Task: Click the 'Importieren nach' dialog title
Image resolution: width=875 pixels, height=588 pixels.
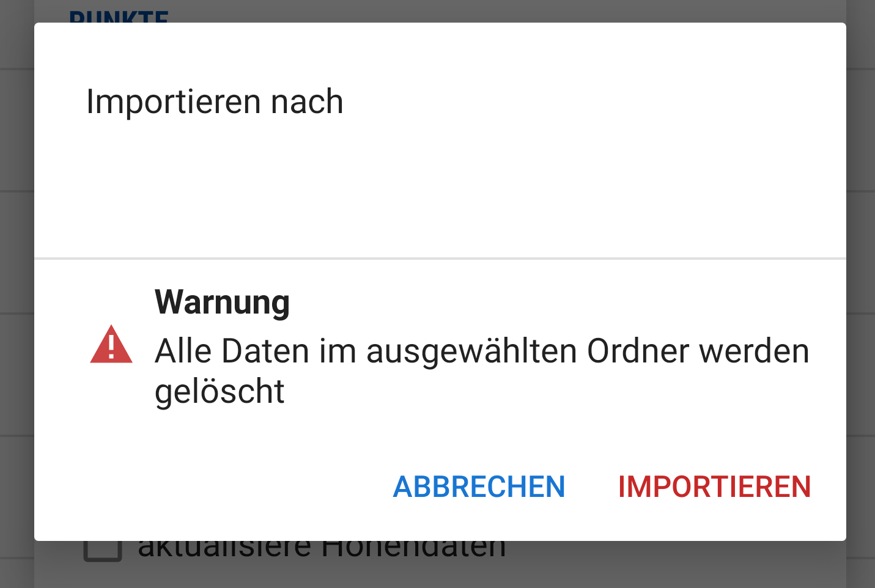Action: tap(215, 101)
